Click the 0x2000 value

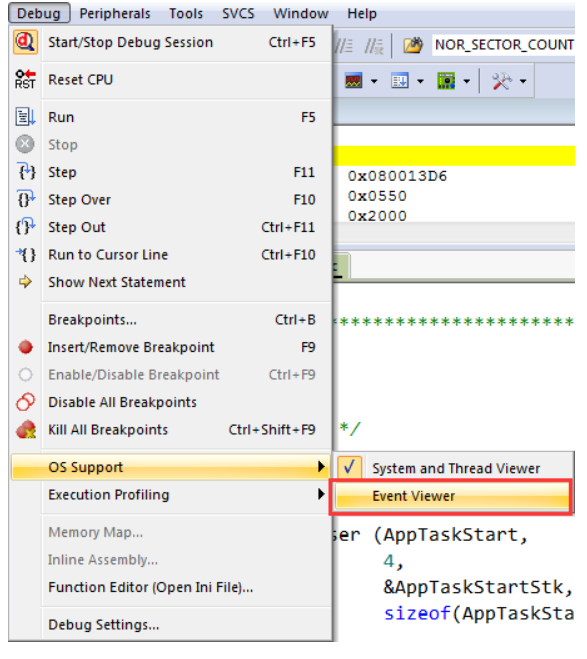click(x=377, y=216)
